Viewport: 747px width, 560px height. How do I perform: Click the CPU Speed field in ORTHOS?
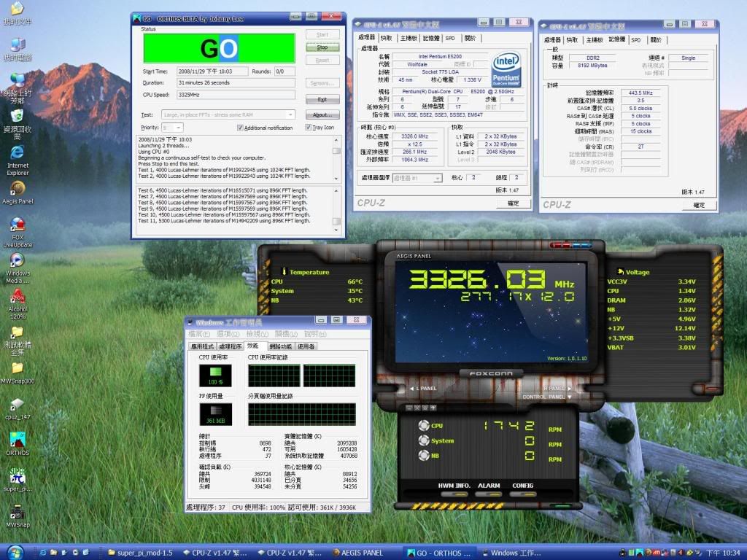click(236, 95)
